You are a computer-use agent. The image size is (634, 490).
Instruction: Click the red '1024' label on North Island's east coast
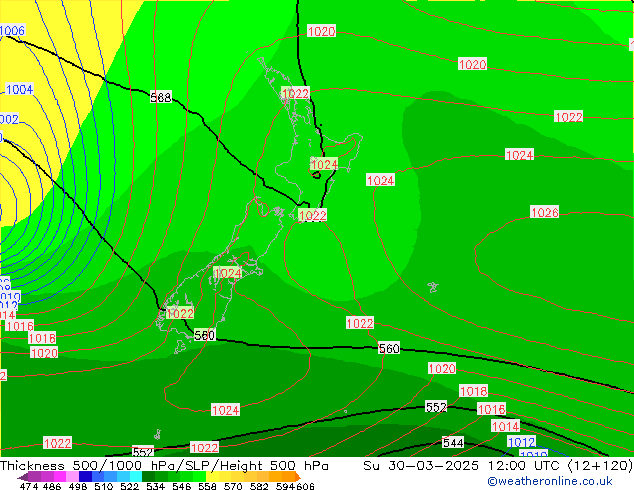[324, 165]
